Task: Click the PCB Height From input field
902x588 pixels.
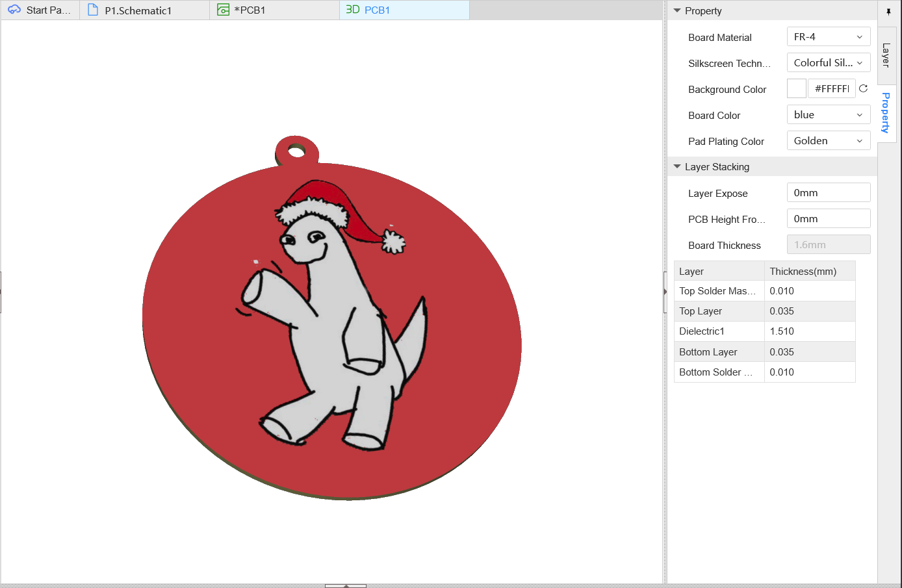Action: click(829, 219)
